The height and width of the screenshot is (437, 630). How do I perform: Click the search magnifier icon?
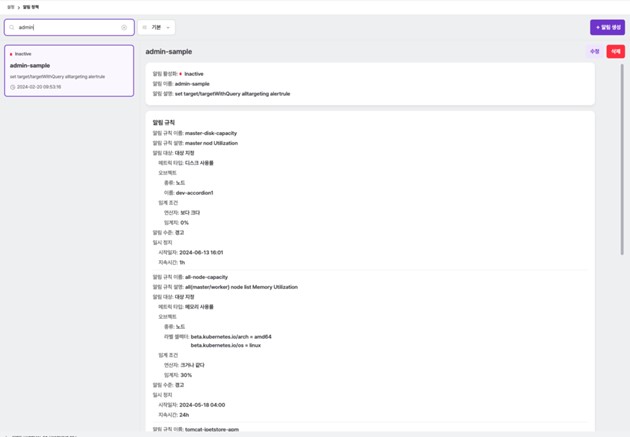[12, 27]
